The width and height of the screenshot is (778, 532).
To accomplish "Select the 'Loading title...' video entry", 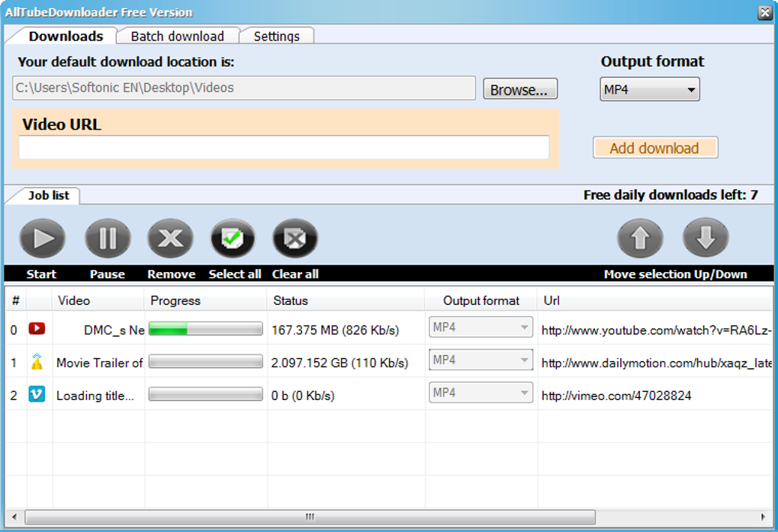I will pyautogui.click(x=95, y=396).
